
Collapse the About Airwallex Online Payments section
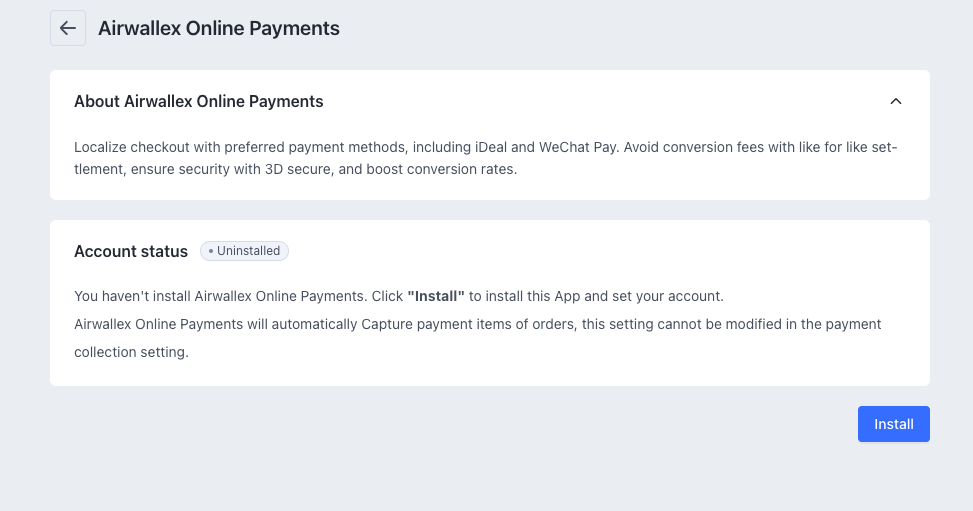coord(896,101)
